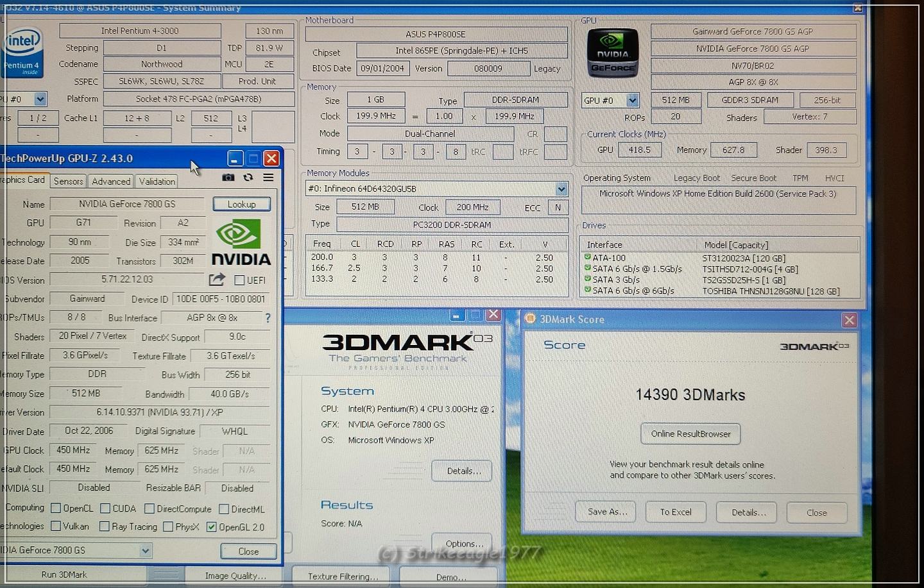This screenshot has width=924, height=588.
Task: Click the ATA-100 drive status icon
Action: pos(587,257)
